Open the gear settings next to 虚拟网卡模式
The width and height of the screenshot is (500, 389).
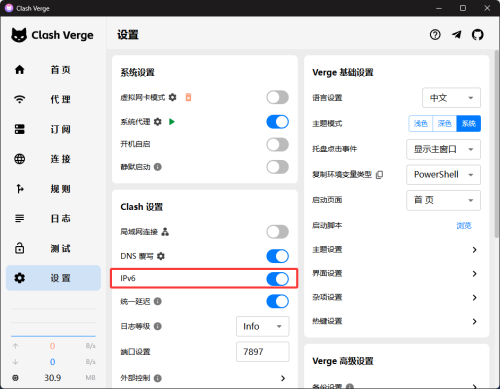(172, 97)
